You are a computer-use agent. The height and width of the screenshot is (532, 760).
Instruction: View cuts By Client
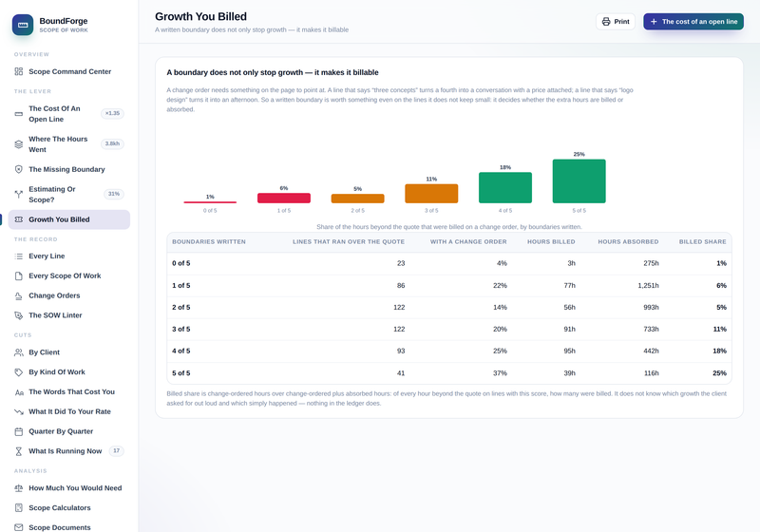(x=69, y=352)
